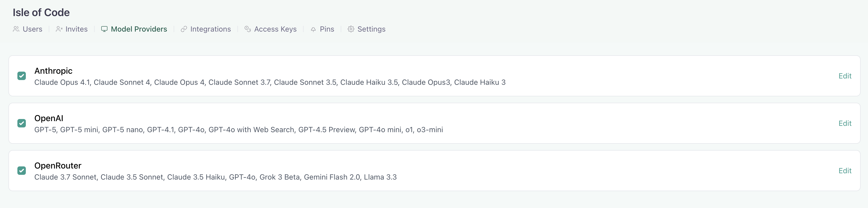
Task: Click the Pins pushpin icon
Action: coord(313,29)
